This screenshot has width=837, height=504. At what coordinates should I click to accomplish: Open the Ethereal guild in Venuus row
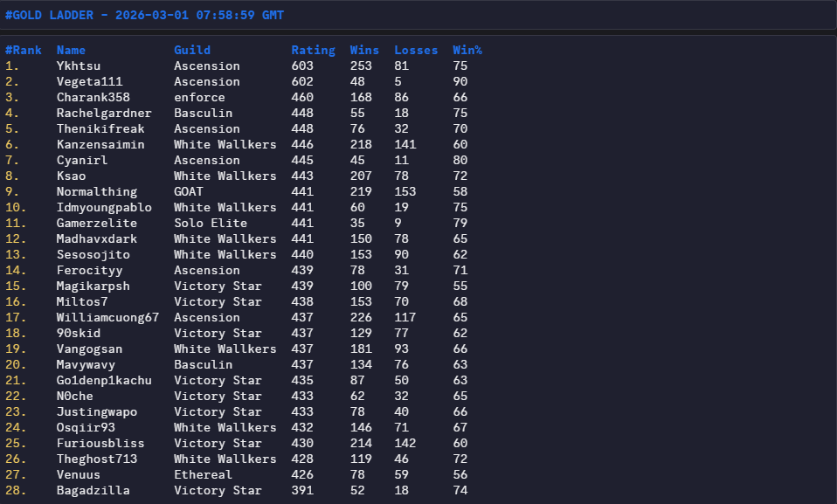coord(203,474)
